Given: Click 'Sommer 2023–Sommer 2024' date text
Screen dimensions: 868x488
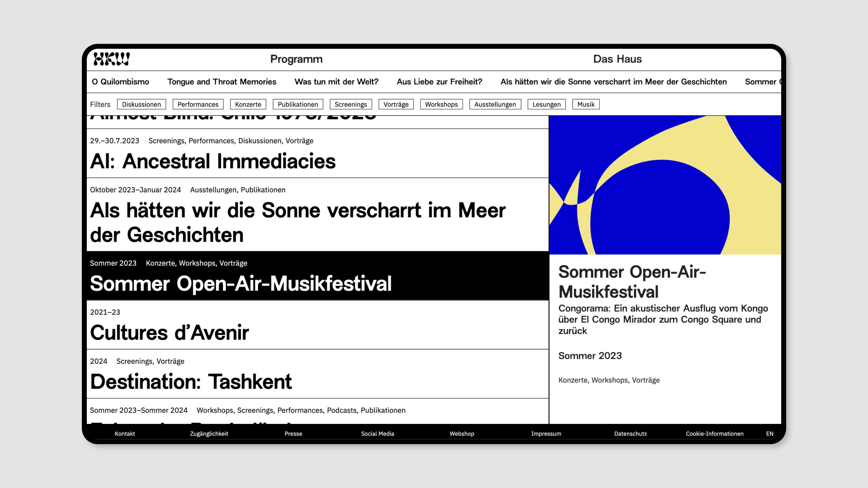Looking at the screenshot, I should [x=139, y=410].
